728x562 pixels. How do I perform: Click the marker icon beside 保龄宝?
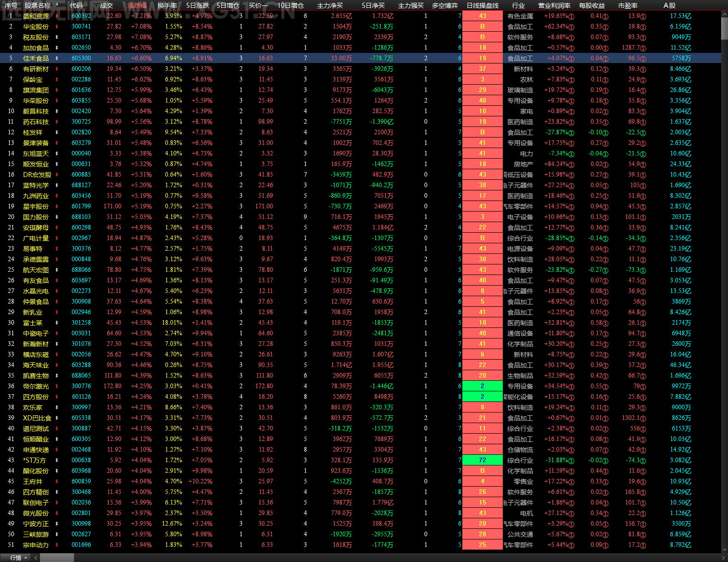(57, 80)
